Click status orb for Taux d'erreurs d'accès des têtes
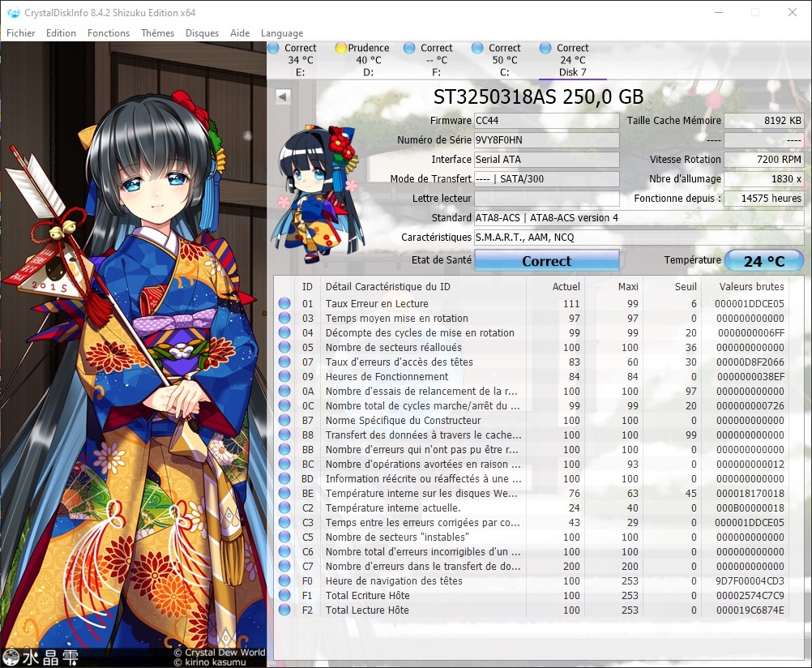This screenshot has height=668, width=812. [x=284, y=362]
